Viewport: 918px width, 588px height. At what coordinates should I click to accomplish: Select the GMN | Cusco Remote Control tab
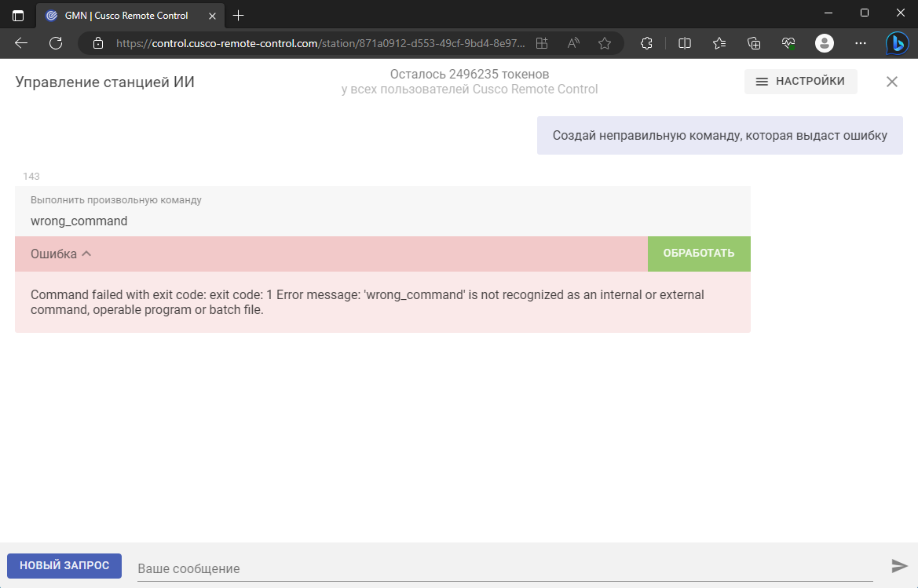point(130,16)
